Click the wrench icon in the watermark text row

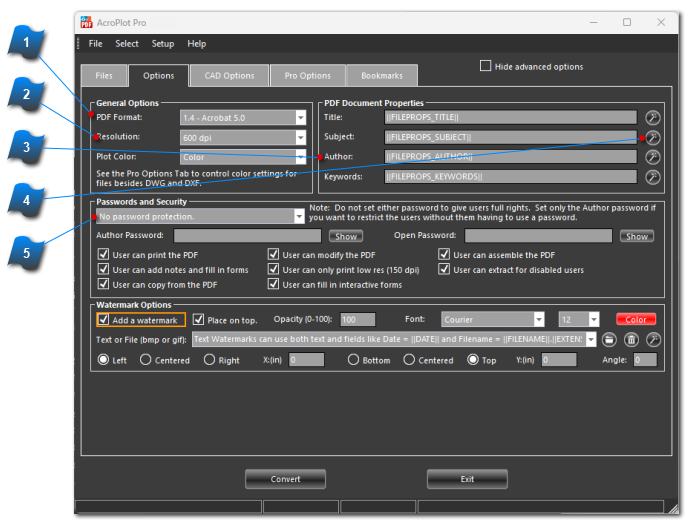(652, 339)
